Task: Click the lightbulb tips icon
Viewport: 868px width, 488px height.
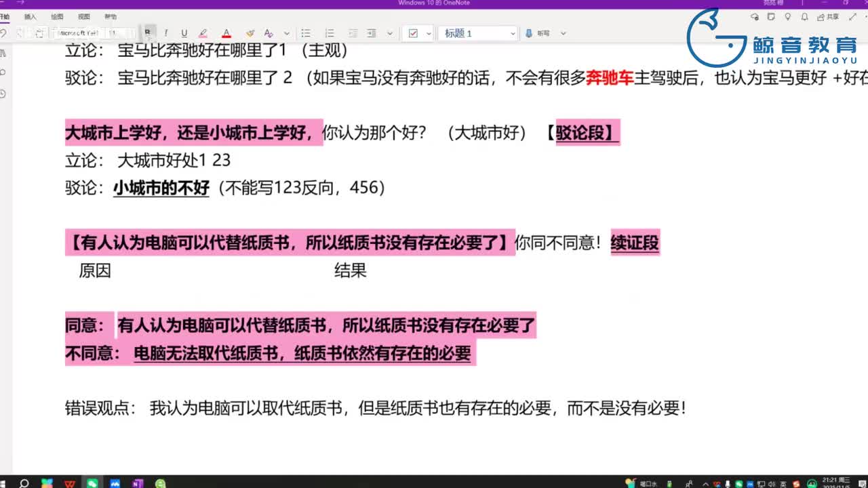Action: click(x=787, y=16)
